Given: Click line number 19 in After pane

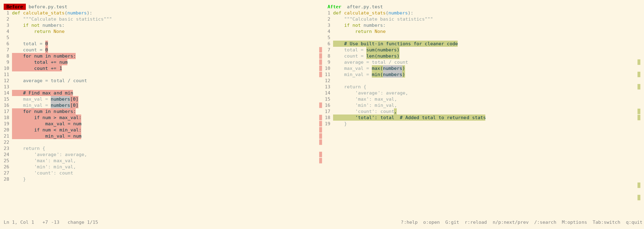Looking at the screenshot, I should pyautogui.click(x=328, y=124).
